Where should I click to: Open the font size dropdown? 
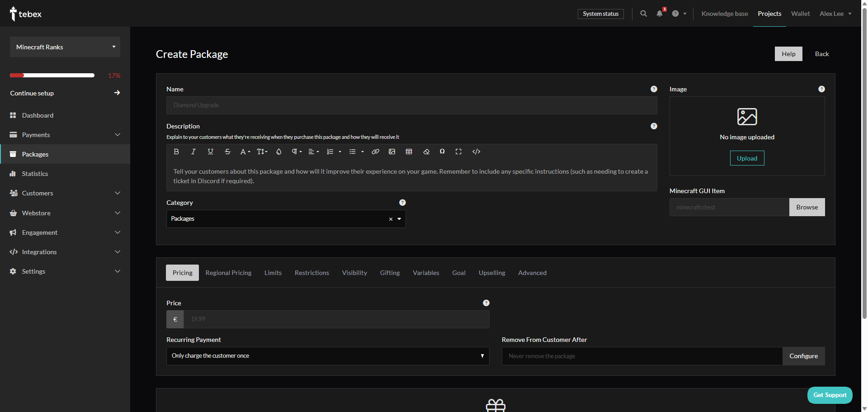pos(262,152)
